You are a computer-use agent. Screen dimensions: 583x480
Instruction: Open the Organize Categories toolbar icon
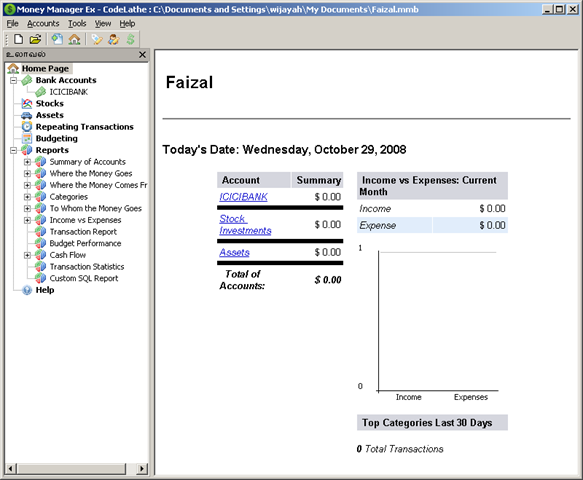click(x=97, y=39)
